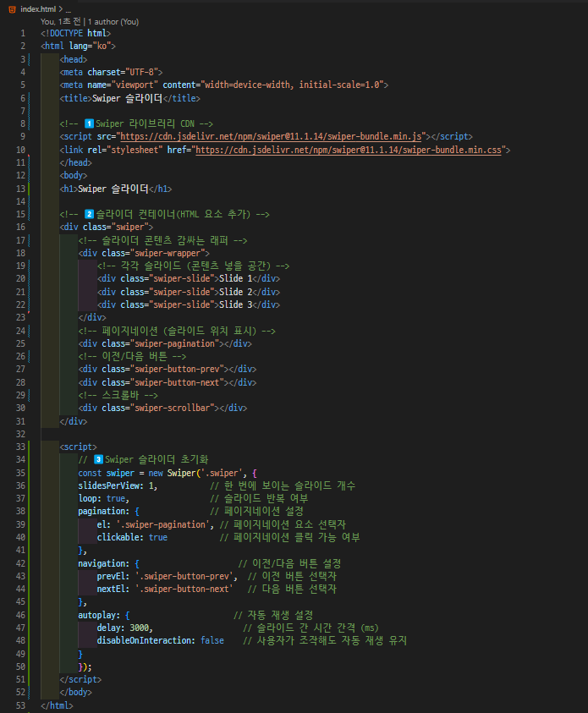Open the swiper-bundle.min.css stylesheet URL
The height and width of the screenshot is (713, 588).
(349, 150)
